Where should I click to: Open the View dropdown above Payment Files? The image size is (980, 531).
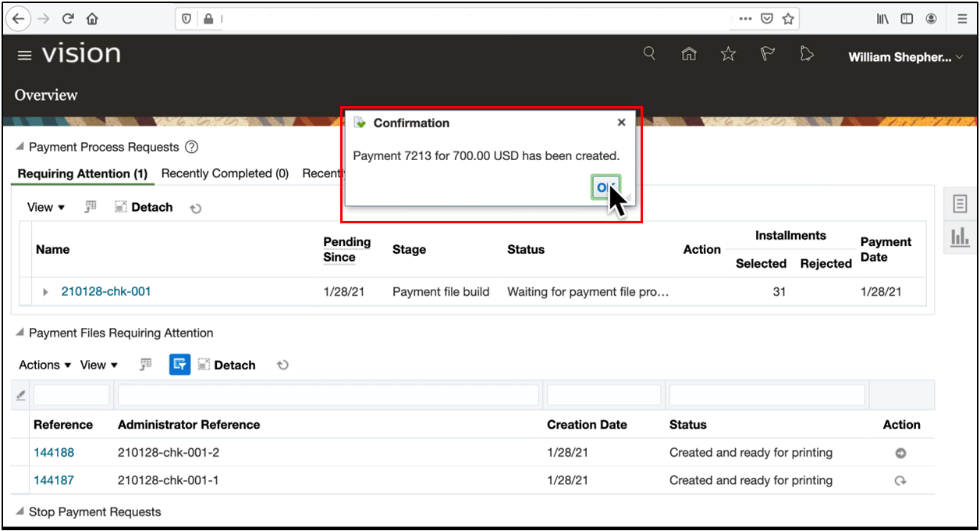point(94,365)
